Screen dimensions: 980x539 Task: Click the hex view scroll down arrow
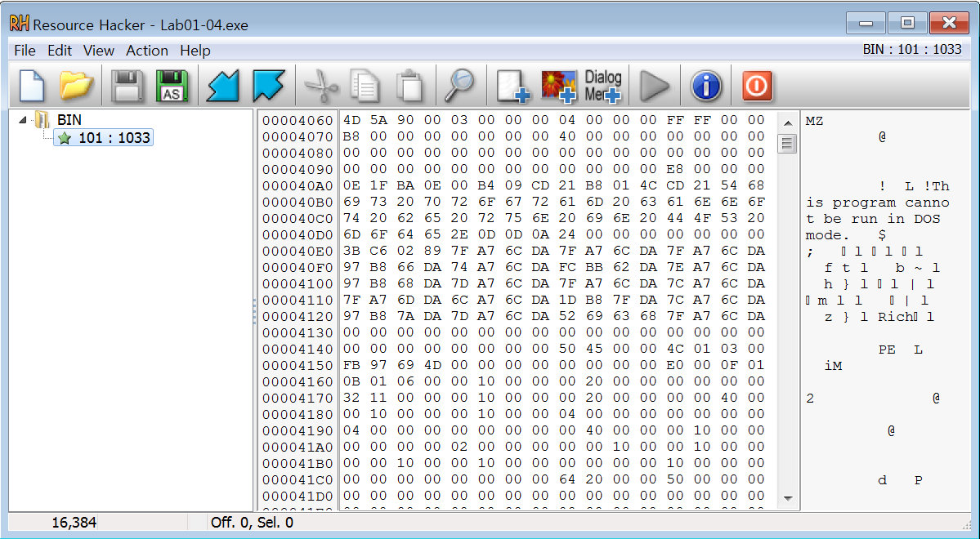(x=788, y=498)
